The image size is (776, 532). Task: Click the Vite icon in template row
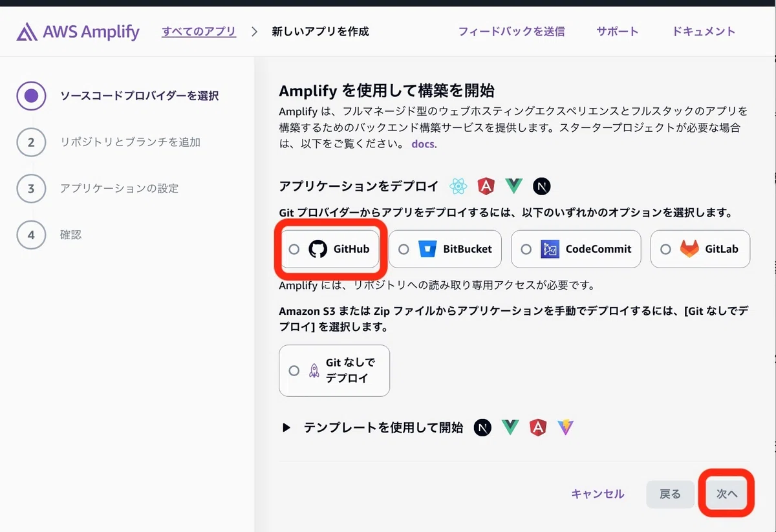pos(566,427)
